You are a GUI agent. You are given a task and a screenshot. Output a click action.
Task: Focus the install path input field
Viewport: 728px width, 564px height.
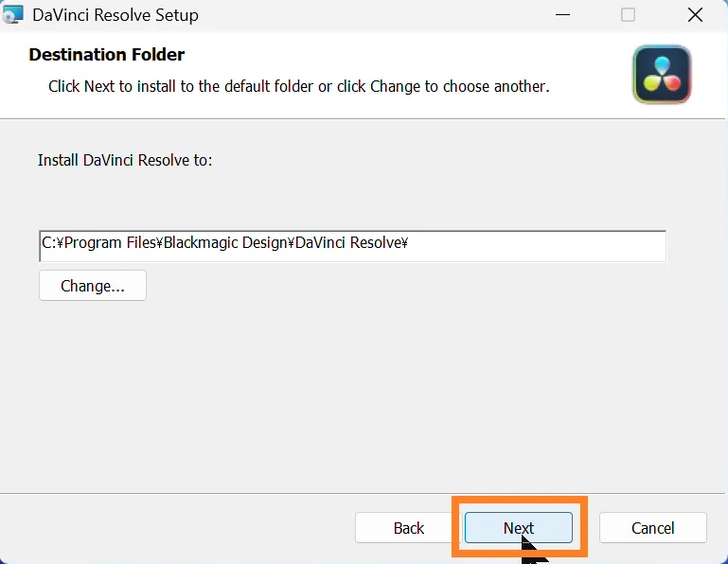point(353,245)
